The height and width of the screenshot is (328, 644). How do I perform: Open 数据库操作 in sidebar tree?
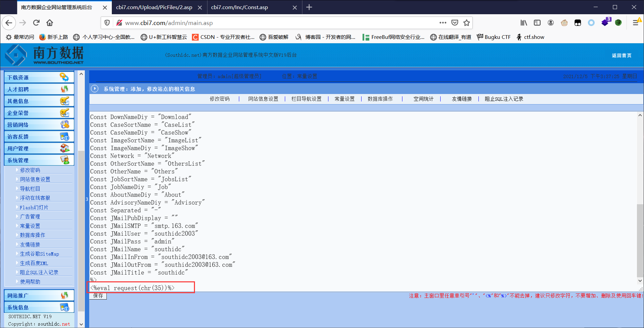32,235
